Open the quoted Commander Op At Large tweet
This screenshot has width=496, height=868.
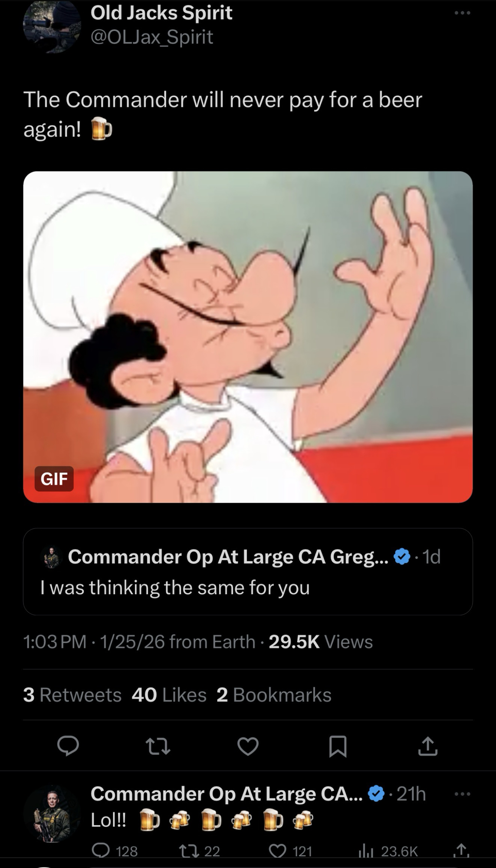[x=248, y=571]
